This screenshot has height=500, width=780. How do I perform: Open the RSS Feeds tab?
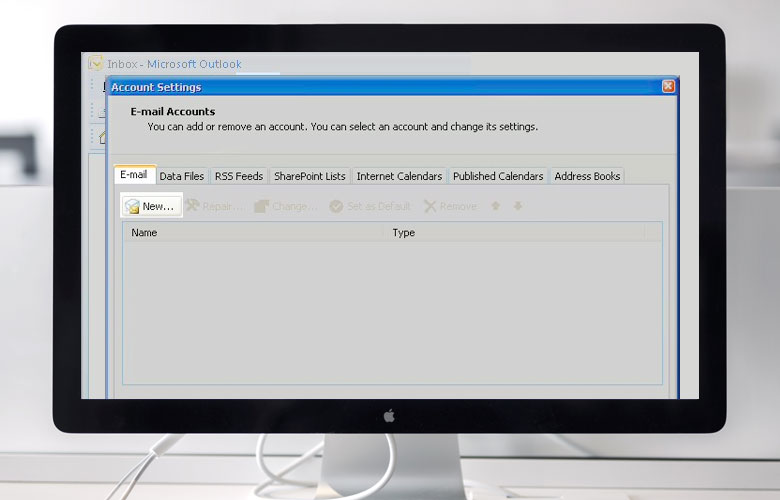[239, 176]
